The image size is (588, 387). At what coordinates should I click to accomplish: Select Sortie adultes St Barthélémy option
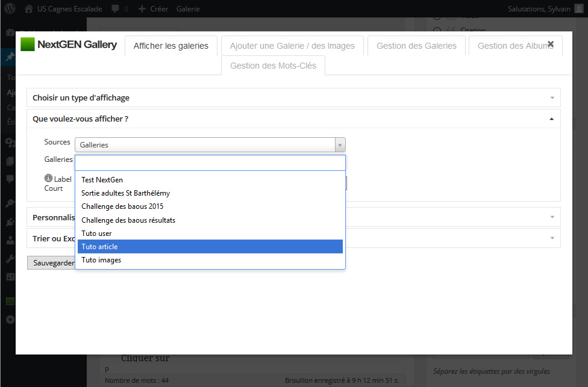coord(210,193)
